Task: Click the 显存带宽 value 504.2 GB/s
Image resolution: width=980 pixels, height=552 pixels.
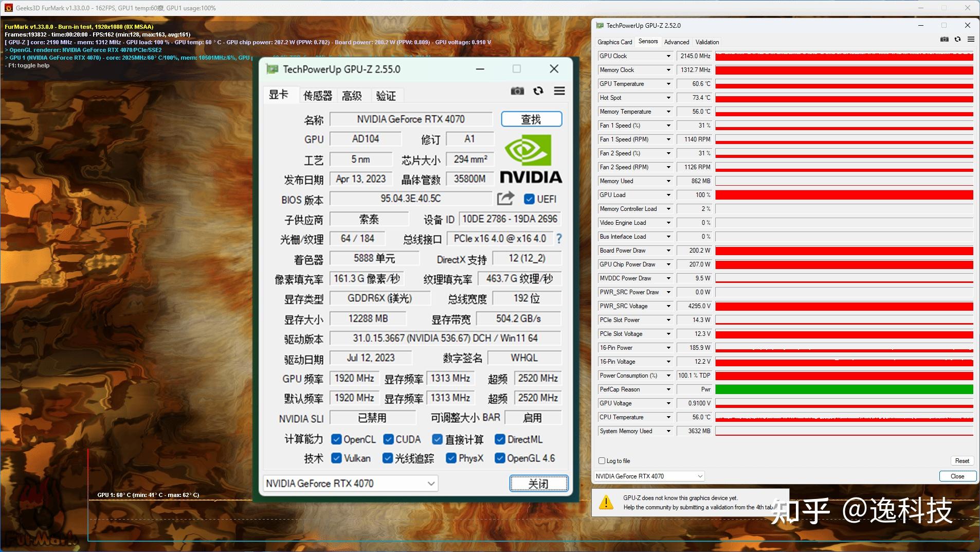Action: tap(519, 319)
